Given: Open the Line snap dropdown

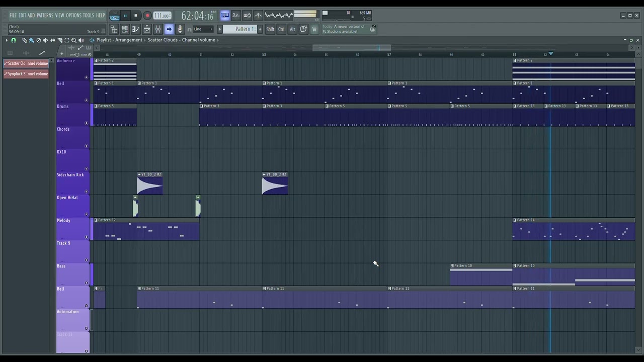Looking at the screenshot, I should point(203,29).
